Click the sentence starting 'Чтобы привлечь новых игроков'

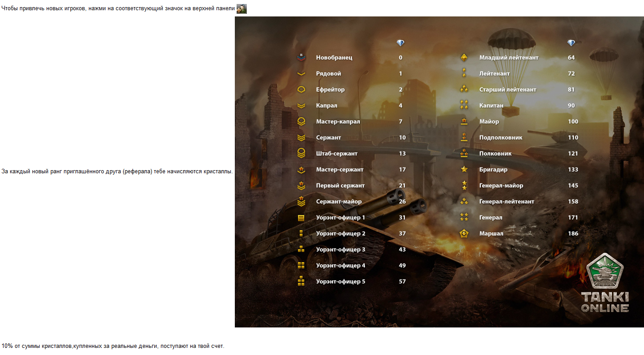[118, 8]
